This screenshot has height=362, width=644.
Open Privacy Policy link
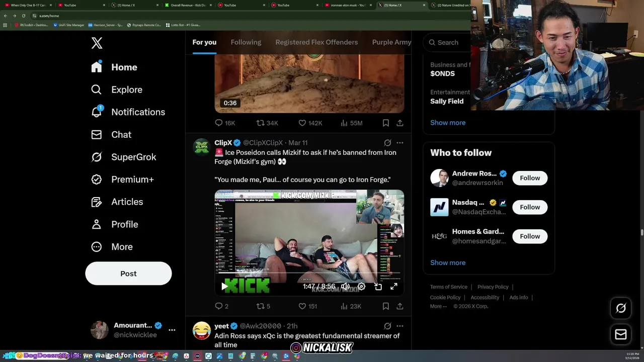493,287
